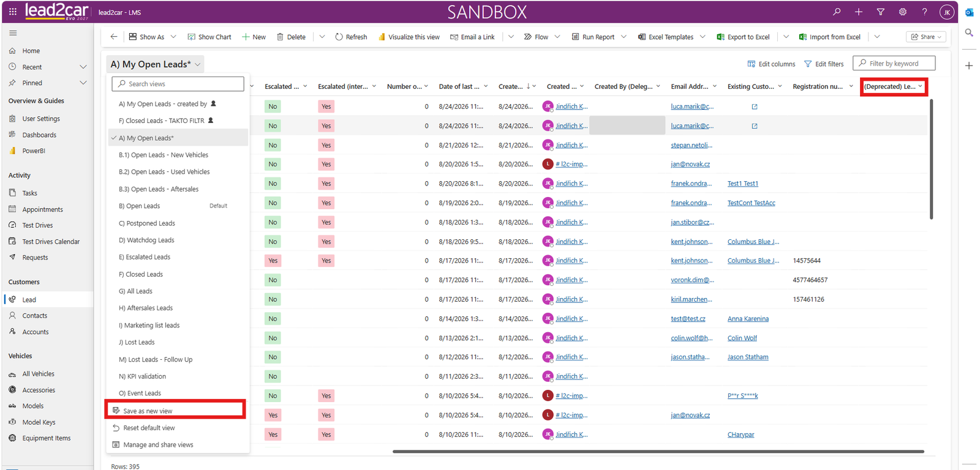Collapse the A) My Open Leads view selector
Viewport: 980px width, 470px height.
click(x=156, y=64)
